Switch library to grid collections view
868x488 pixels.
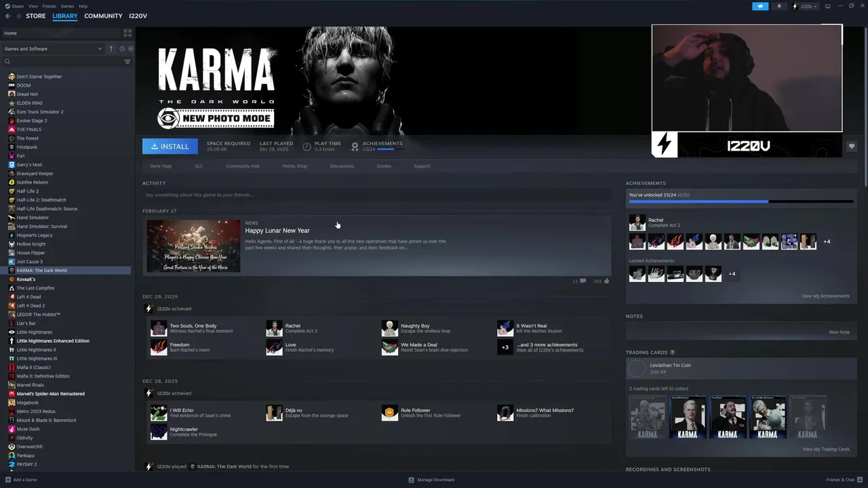tap(127, 33)
